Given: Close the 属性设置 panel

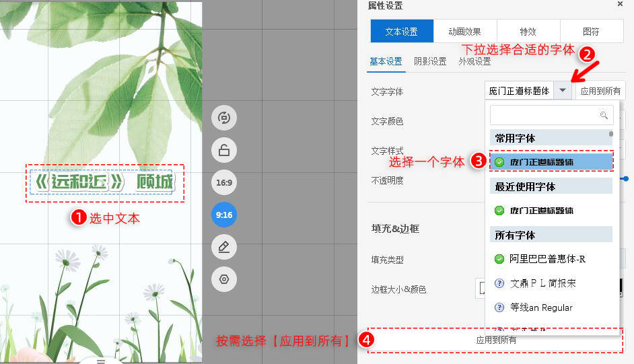Looking at the screenshot, I should coord(620,4).
